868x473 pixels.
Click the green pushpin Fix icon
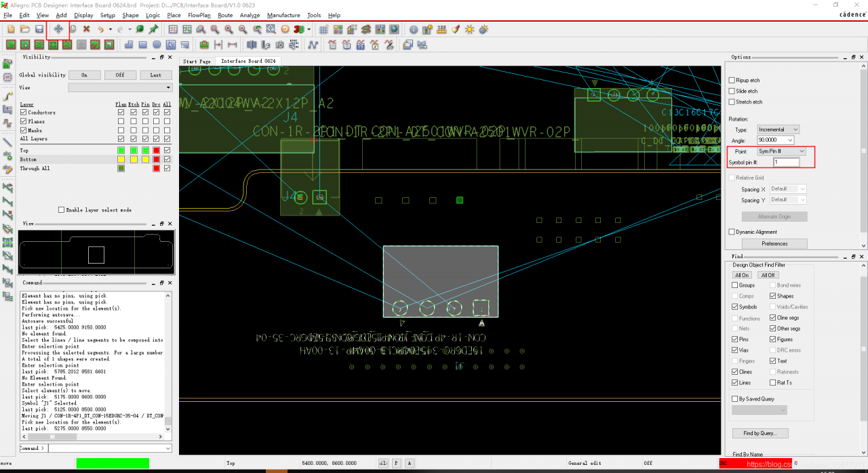tap(154, 29)
